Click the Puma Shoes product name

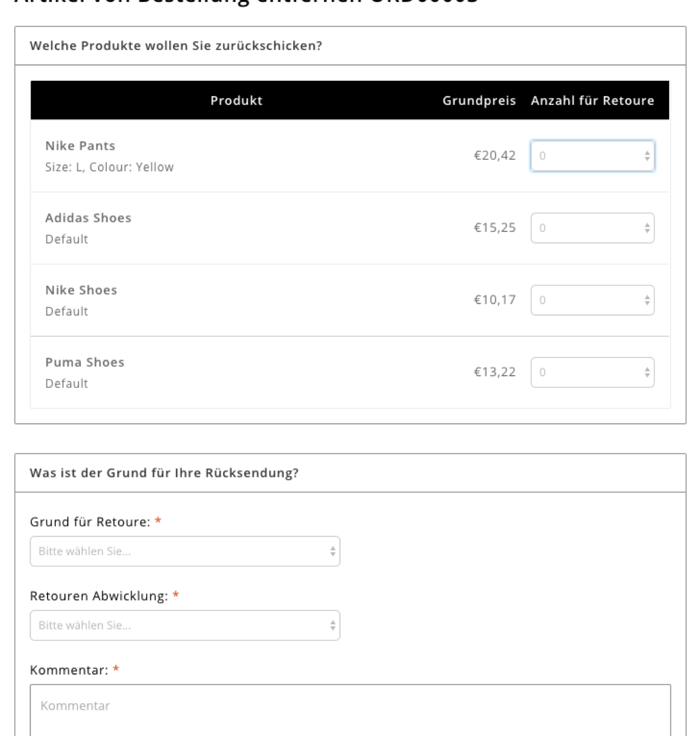85,362
